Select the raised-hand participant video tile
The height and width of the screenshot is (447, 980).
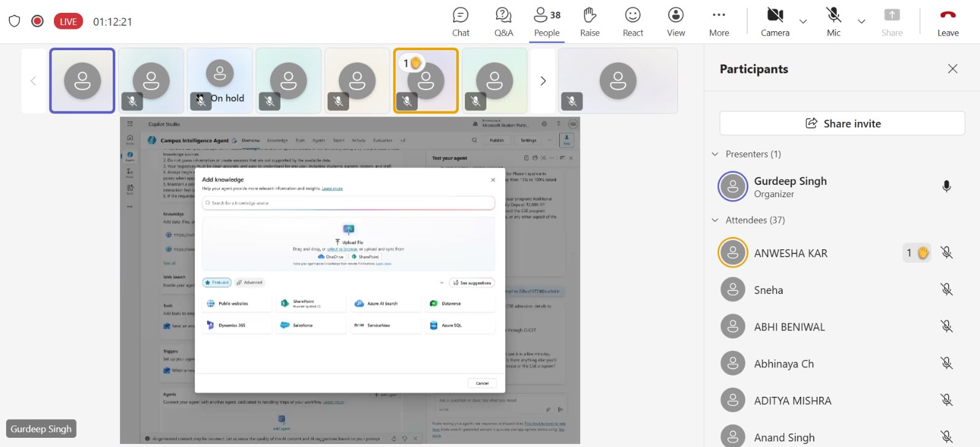coord(426,81)
